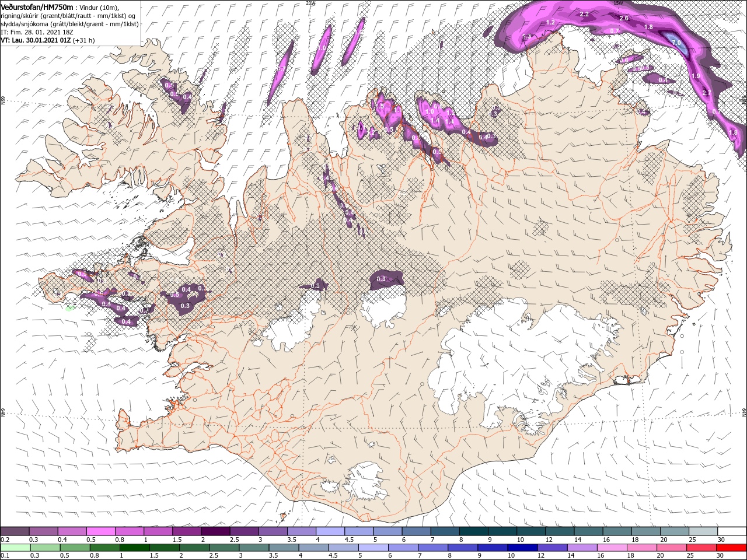747x560 pixels.
Task: Choose the slate blue 6 snow scale swatch
Action: 417,531
